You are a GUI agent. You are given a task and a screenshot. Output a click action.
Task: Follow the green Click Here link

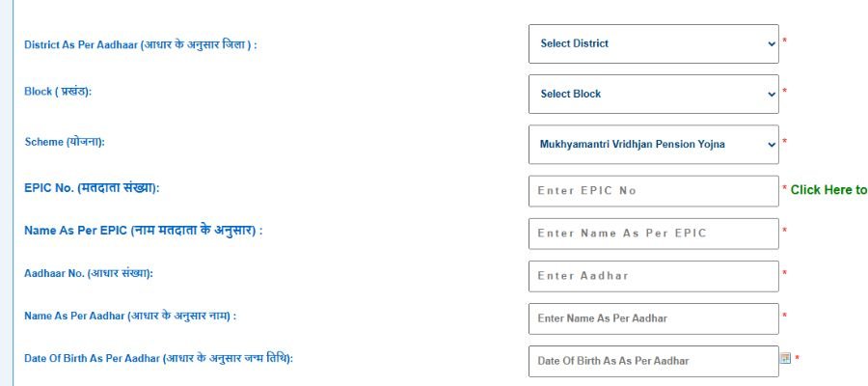(x=828, y=190)
